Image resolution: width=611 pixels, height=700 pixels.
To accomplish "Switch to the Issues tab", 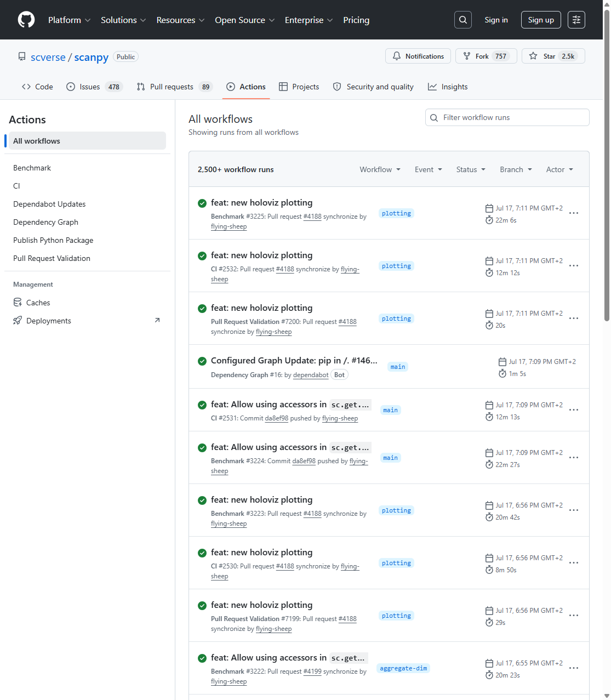I will [94, 87].
